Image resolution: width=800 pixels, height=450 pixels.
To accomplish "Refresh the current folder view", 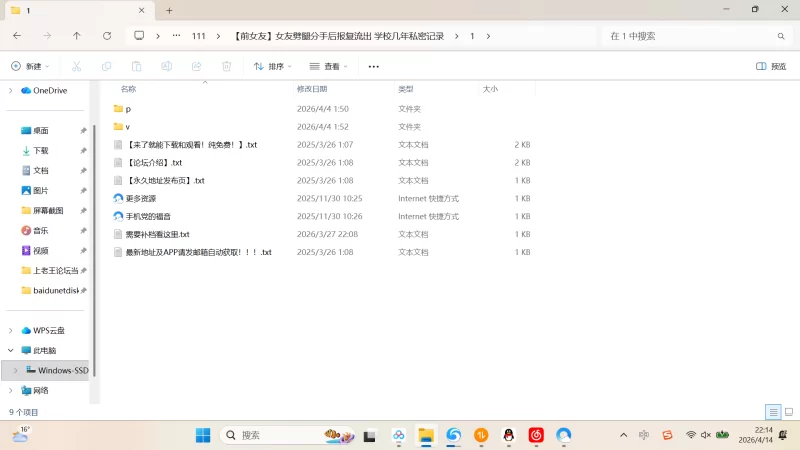I will 107,36.
